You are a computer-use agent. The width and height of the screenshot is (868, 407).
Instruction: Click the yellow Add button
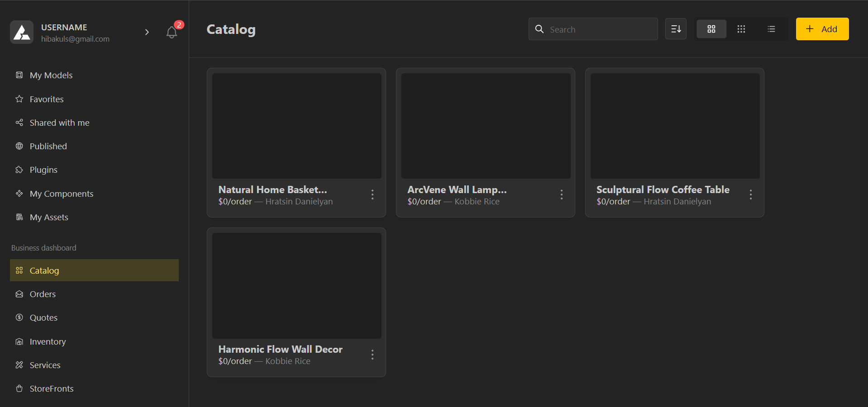pyautogui.click(x=822, y=29)
